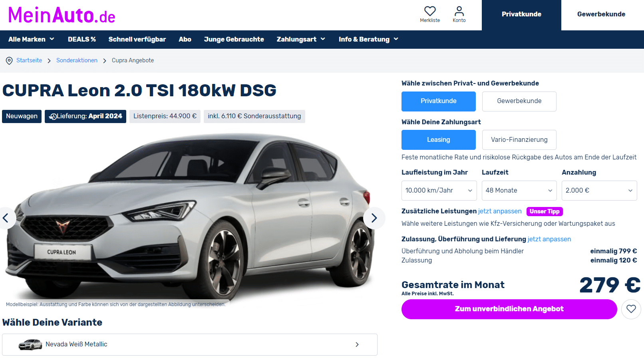Expand Zahlungsart navigation menu
Image resolution: width=644 pixels, height=360 pixels.
301,39
